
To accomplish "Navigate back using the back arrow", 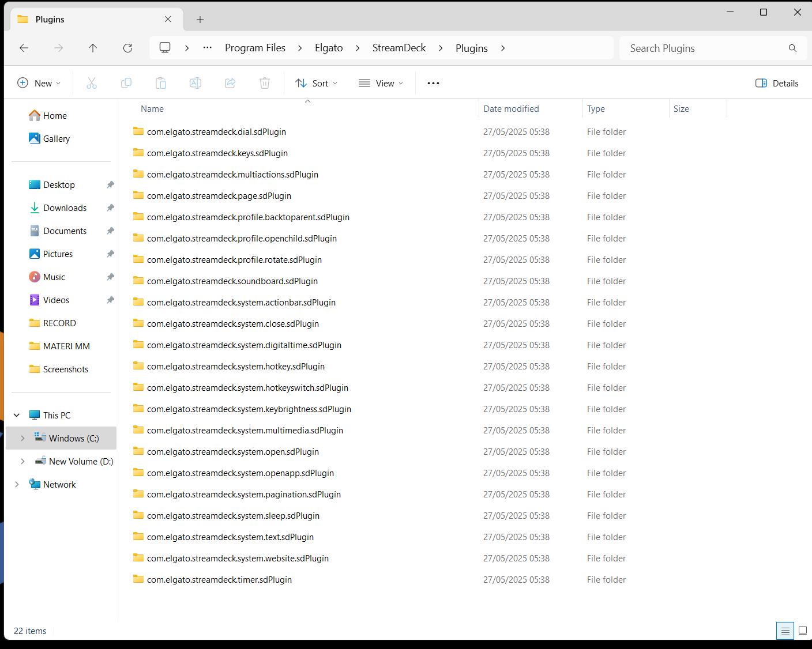I will tap(24, 48).
